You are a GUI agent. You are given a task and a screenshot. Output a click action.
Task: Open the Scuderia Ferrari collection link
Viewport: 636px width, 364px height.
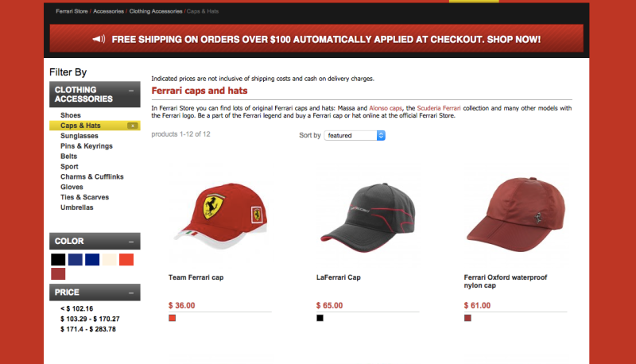pyautogui.click(x=439, y=108)
